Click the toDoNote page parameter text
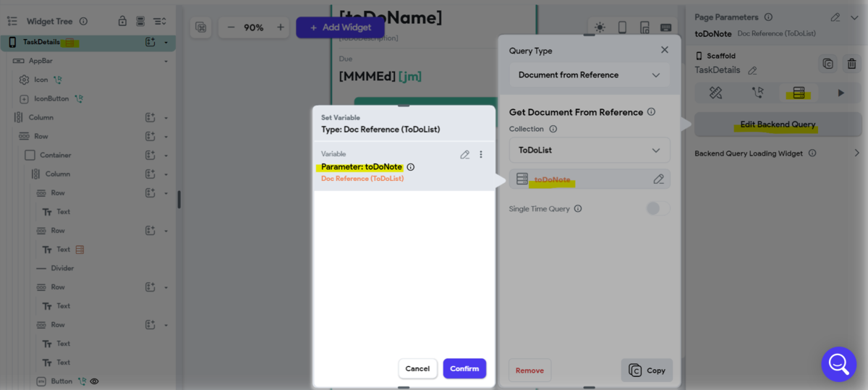 pyautogui.click(x=713, y=33)
